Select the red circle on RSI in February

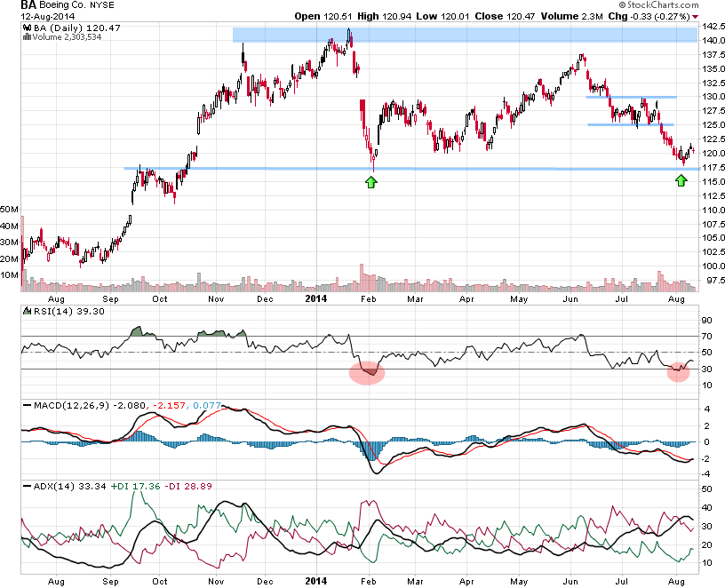(x=366, y=370)
